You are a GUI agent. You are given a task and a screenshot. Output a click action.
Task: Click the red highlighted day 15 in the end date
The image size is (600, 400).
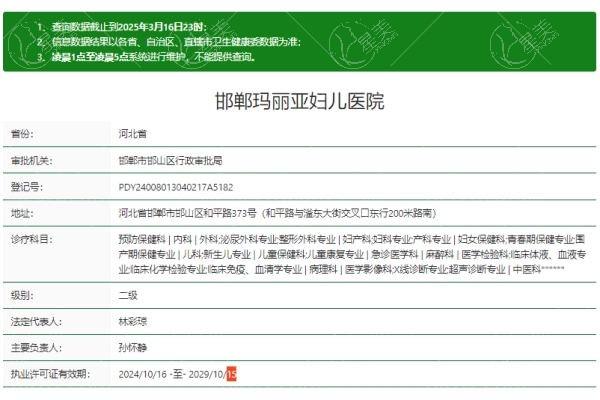coord(232,374)
